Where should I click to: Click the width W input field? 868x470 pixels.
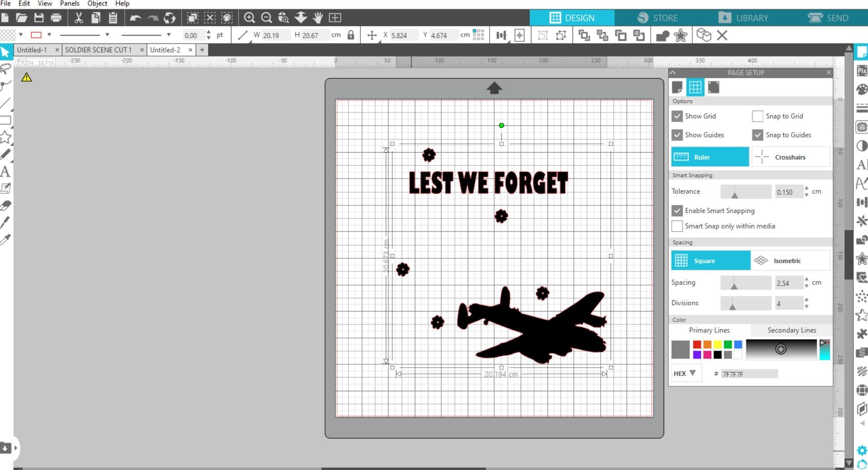coord(276,35)
